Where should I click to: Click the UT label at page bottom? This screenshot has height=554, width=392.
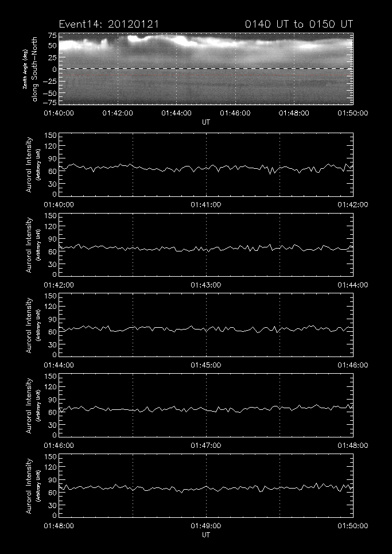(206, 534)
